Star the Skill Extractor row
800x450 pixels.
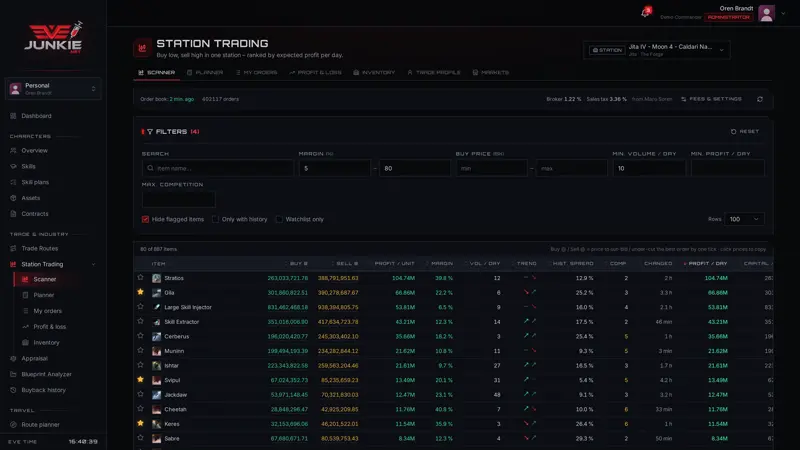click(x=140, y=321)
